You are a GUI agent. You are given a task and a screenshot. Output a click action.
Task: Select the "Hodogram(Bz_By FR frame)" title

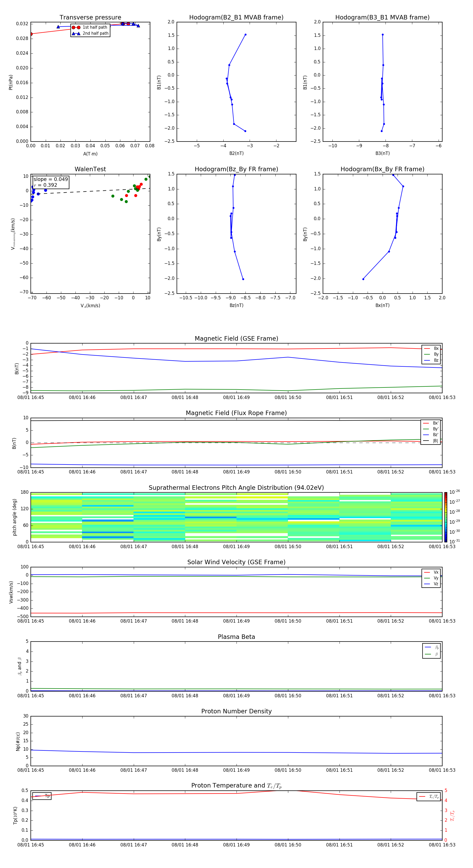click(236, 169)
